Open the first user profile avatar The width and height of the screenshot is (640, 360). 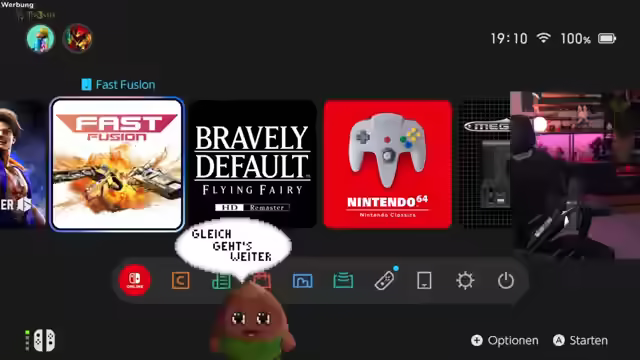(x=40, y=38)
